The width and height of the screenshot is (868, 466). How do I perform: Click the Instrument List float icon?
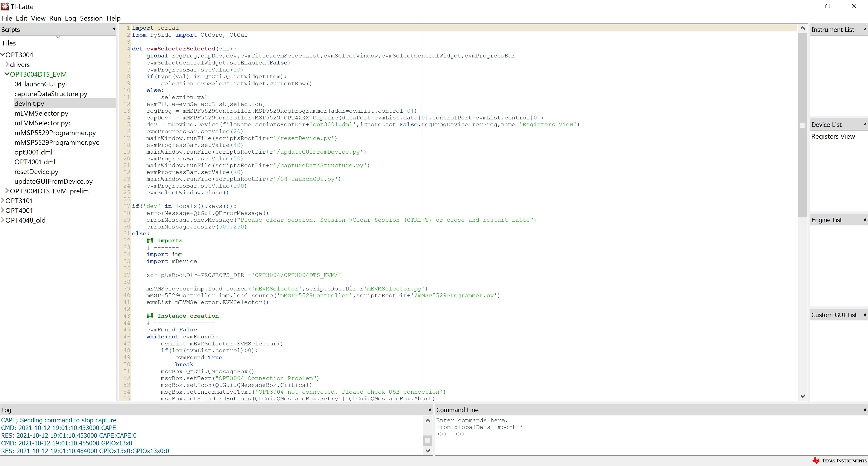pyautogui.click(x=865, y=29)
